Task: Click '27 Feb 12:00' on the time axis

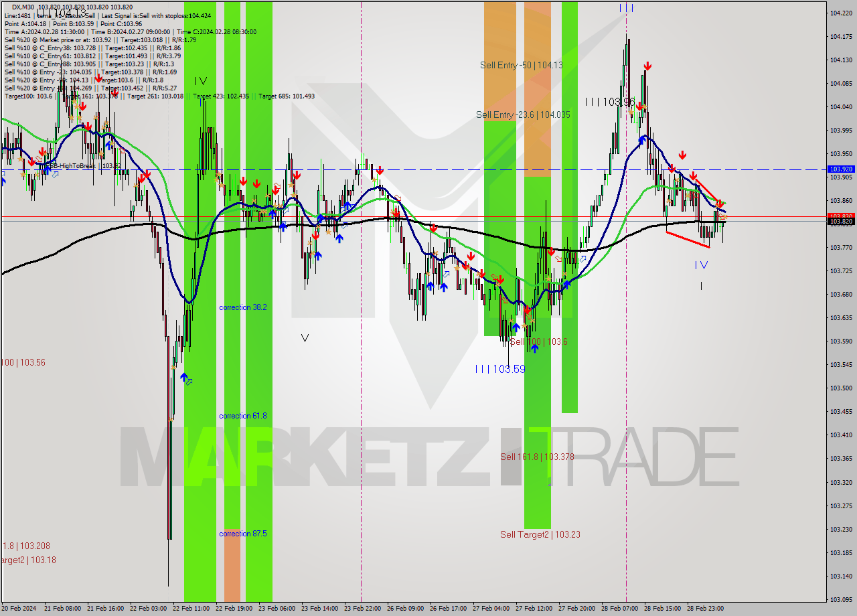Action: [x=534, y=609]
